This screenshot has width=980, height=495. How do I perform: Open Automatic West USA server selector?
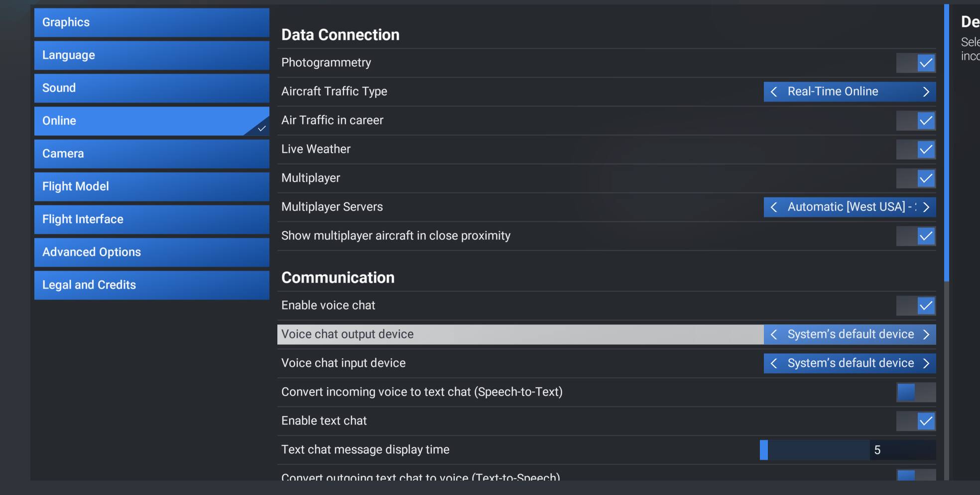pyautogui.click(x=850, y=207)
